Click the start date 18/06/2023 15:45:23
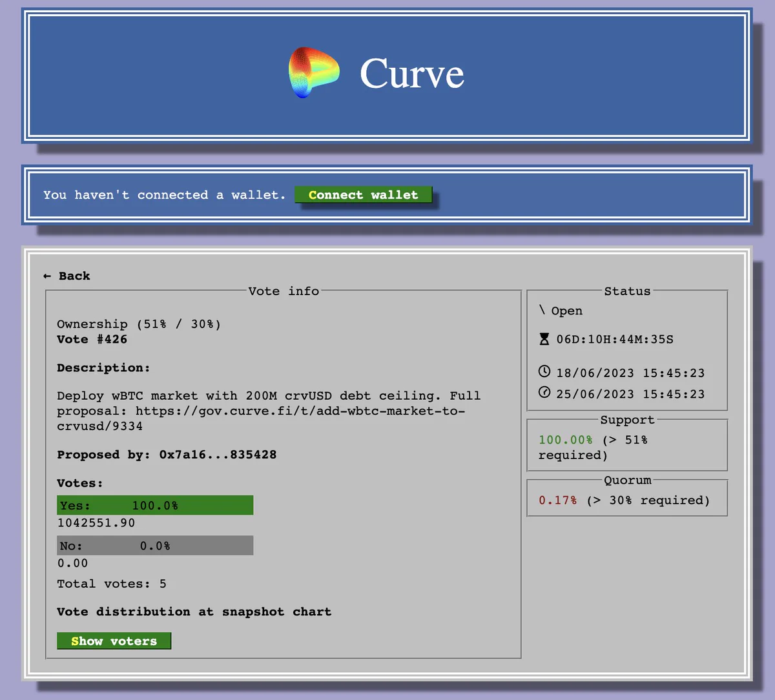 pos(630,373)
